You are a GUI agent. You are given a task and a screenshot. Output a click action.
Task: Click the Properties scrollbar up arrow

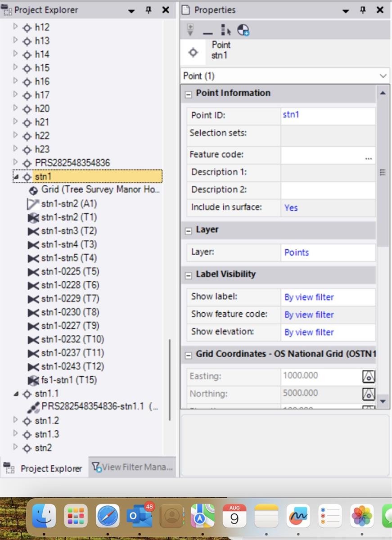pos(383,93)
